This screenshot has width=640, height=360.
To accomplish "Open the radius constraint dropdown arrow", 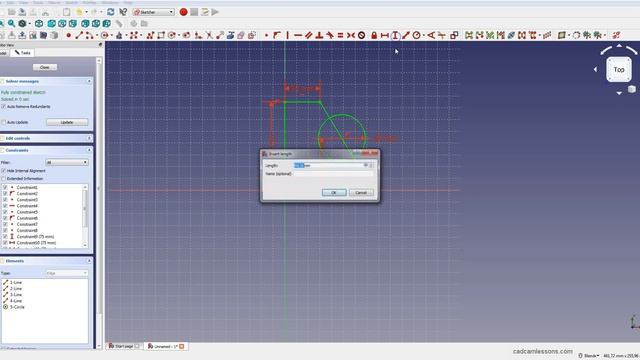I will pos(424,36).
